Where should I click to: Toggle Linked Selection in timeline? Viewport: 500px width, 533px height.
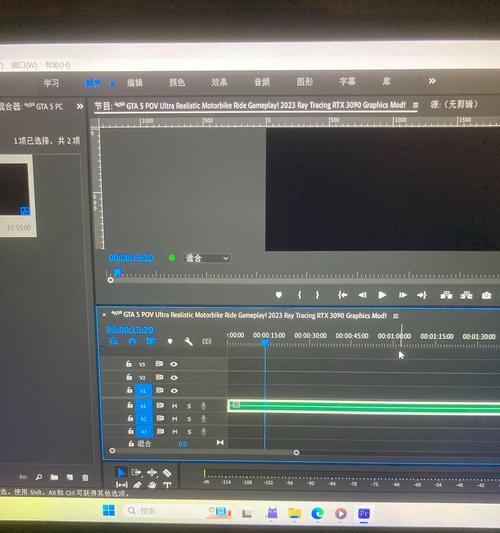pos(151,341)
